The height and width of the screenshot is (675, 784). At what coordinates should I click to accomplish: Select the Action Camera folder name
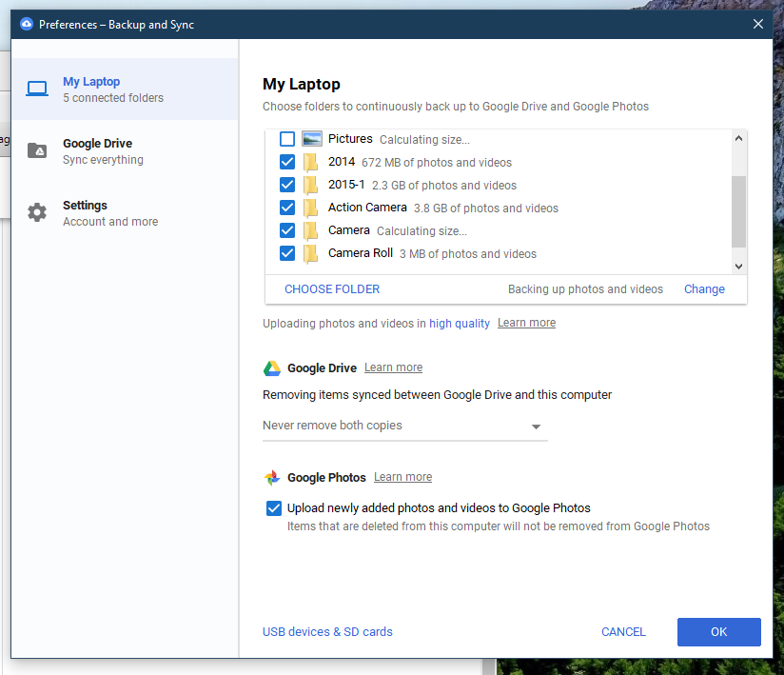click(x=367, y=208)
